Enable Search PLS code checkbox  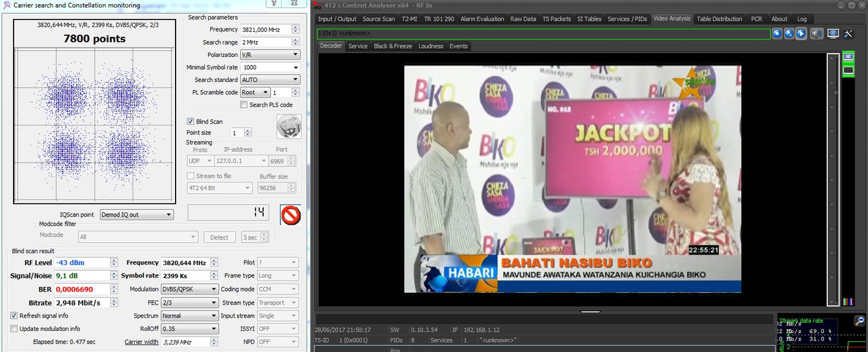point(243,105)
